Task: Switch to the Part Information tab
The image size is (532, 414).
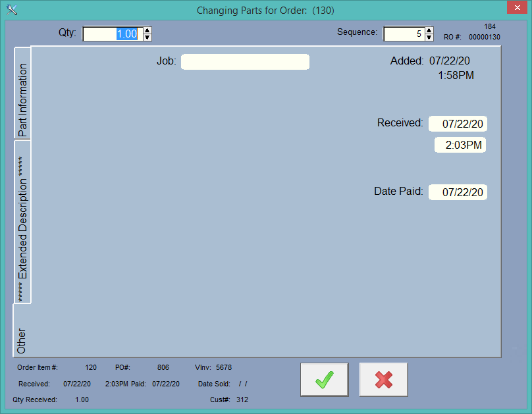Action: [22, 93]
